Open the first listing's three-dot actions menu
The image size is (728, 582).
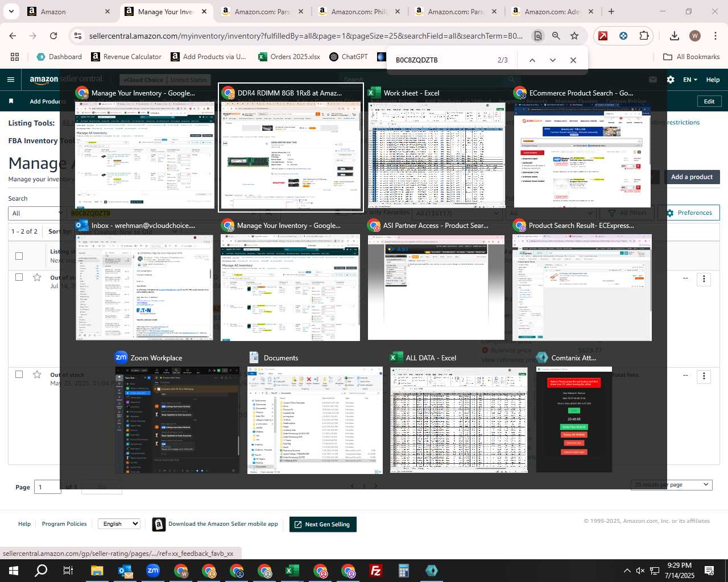(x=704, y=279)
